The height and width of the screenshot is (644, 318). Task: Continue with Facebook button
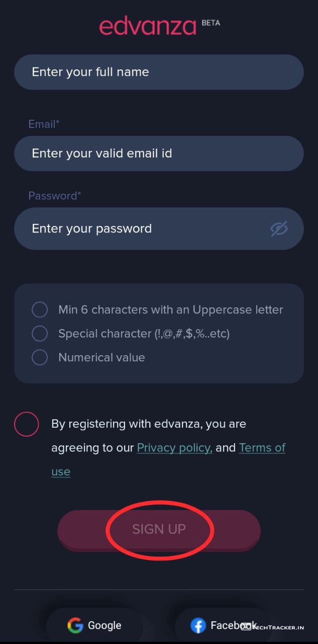pyautogui.click(x=224, y=625)
